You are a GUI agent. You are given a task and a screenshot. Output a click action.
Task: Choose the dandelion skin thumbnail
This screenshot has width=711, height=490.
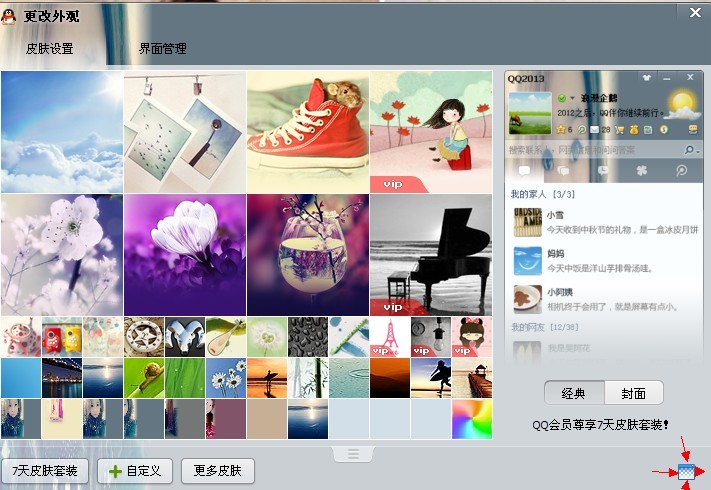coord(267,337)
